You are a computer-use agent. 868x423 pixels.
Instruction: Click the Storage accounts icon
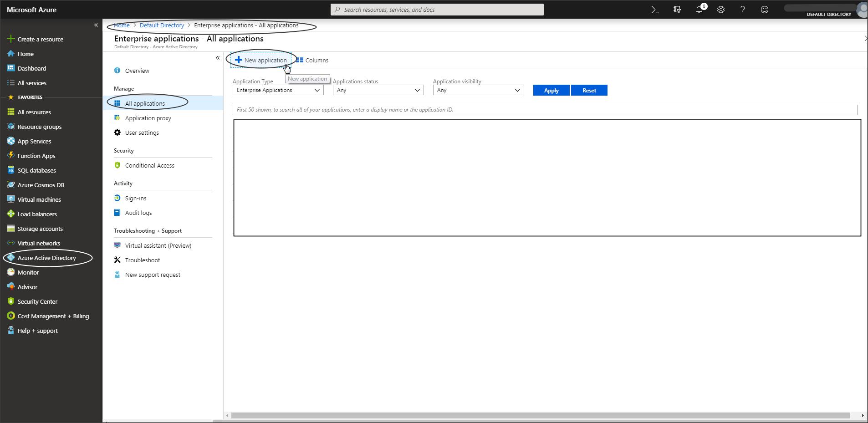[x=11, y=229]
